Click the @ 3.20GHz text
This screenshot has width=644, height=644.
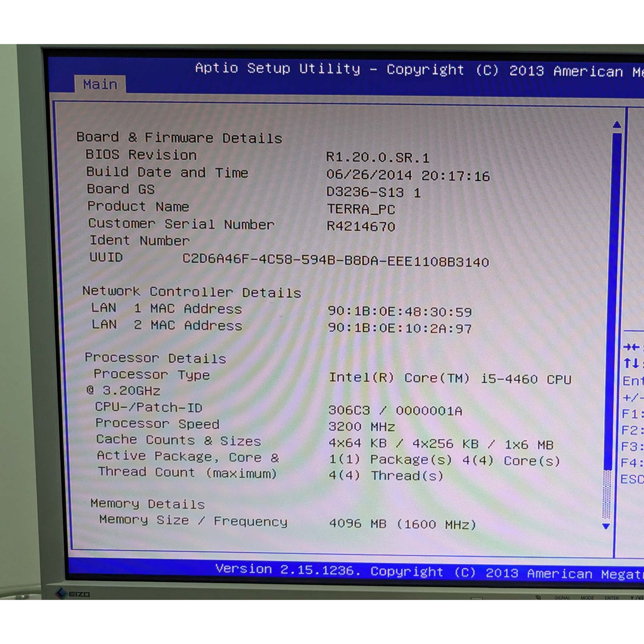coord(123,390)
